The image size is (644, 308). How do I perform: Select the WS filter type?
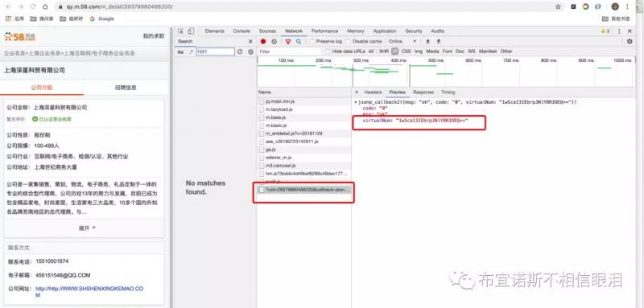pos(472,51)
